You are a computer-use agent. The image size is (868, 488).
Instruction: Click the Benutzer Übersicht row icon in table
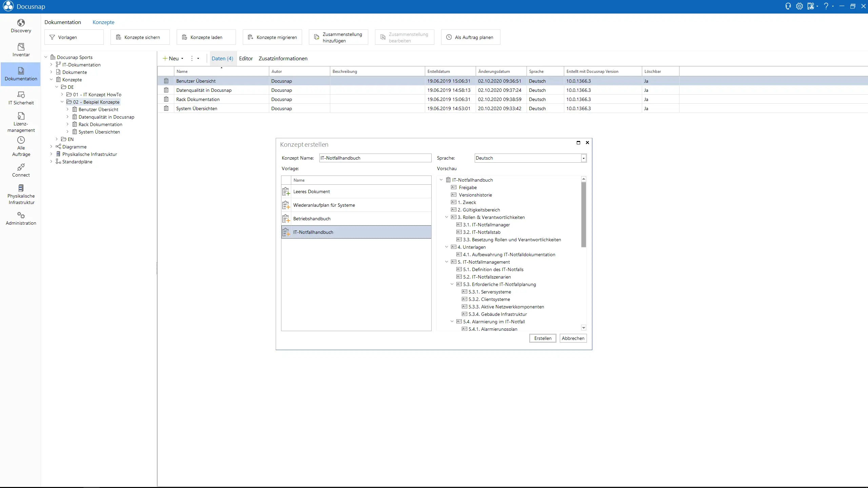166,81
